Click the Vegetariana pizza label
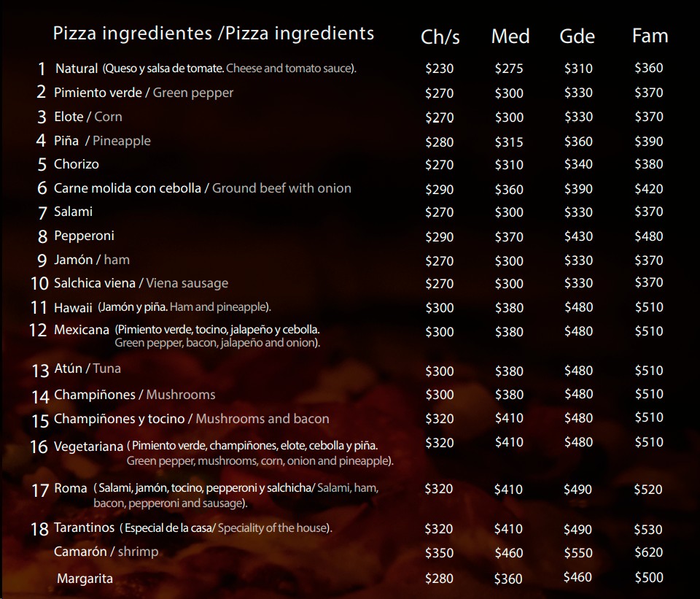 click(88, 447)
